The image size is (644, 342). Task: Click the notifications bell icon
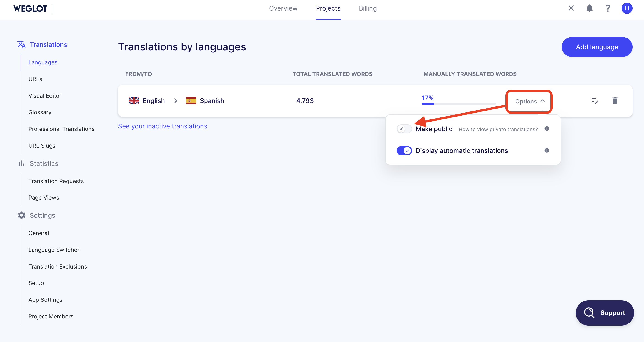(x=589, y=8)
